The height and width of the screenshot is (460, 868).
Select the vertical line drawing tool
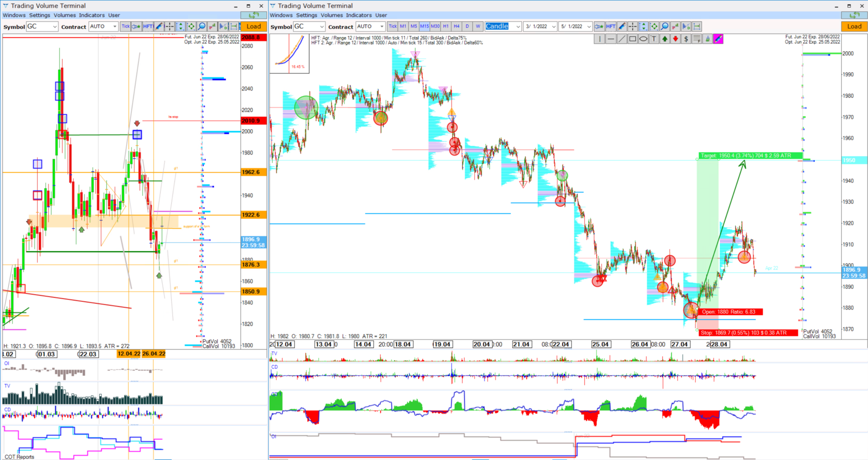tap(599, 39)
